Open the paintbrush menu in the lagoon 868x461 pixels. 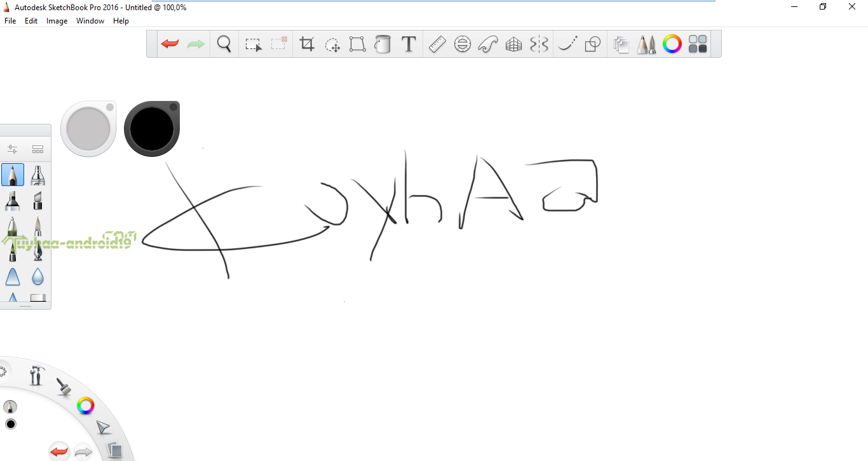click(x=64, y=386)
